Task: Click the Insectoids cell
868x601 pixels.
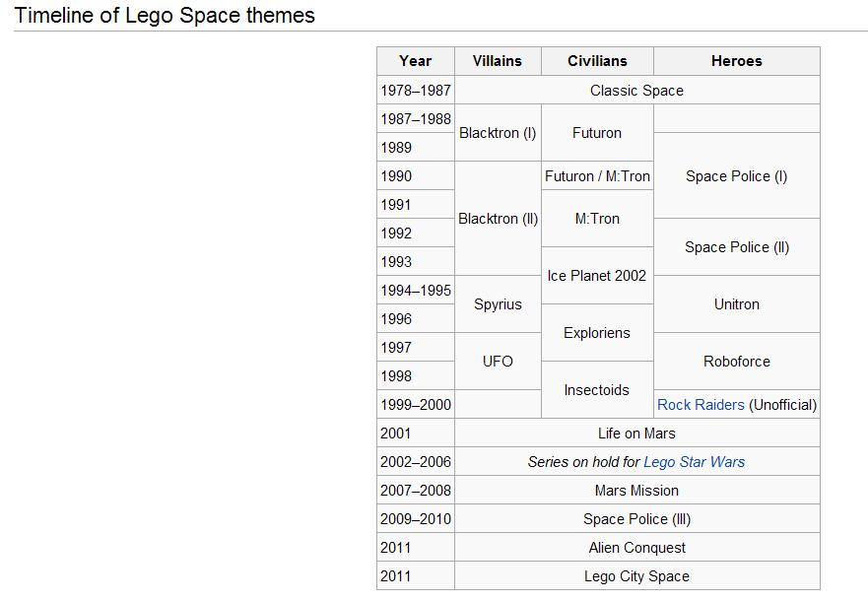Action: coord(597,390)
